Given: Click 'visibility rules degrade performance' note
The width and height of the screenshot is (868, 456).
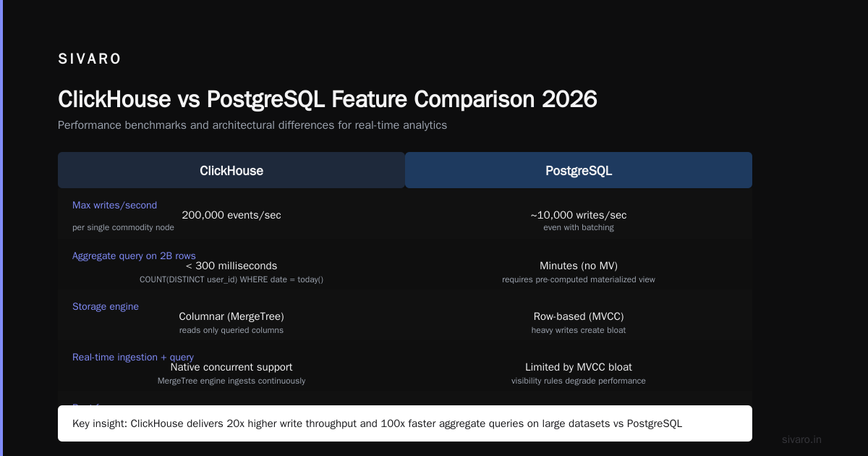Looking at the screenshot, I should point(579,381).
